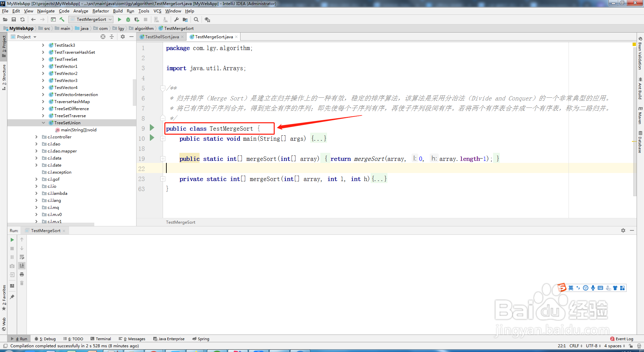Open 6: TODO tool window tab

click(73, 339)
